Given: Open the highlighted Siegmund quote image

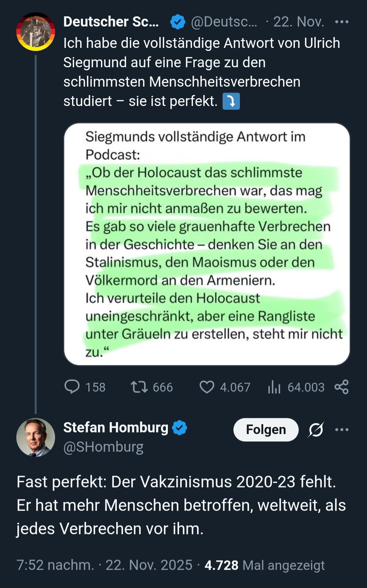Looking at the screenshot, I should [x=207, y=244].
